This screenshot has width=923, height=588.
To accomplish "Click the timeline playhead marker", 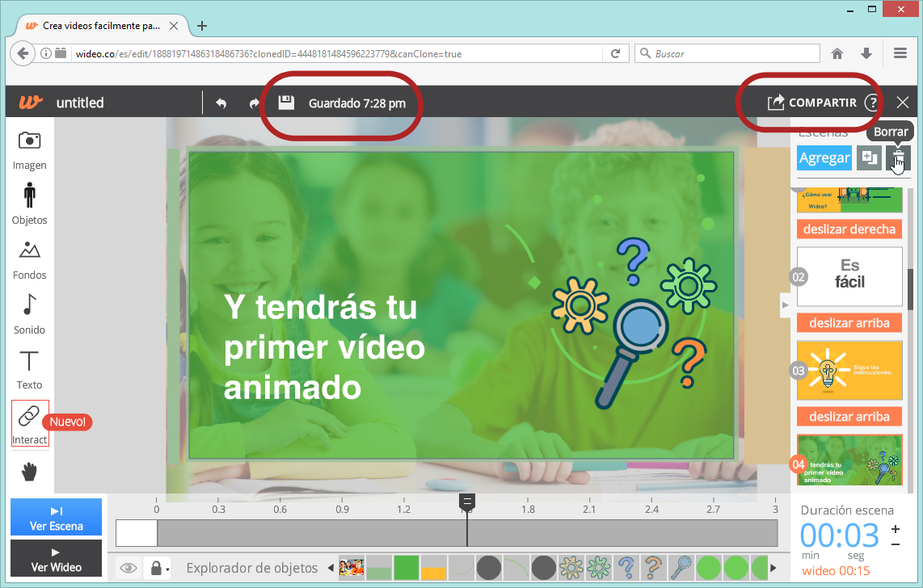I will 467,502.
